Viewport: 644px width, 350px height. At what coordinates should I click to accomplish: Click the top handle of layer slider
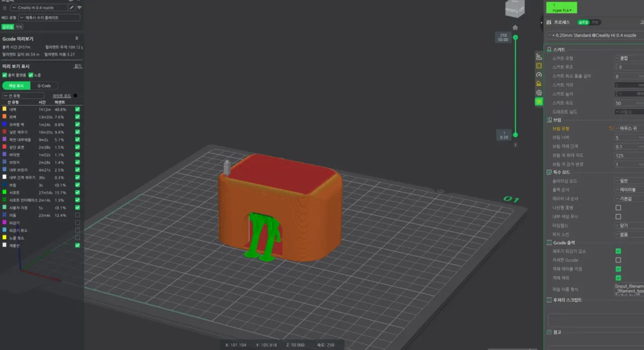pyautogui.click(x=515, y=37)
